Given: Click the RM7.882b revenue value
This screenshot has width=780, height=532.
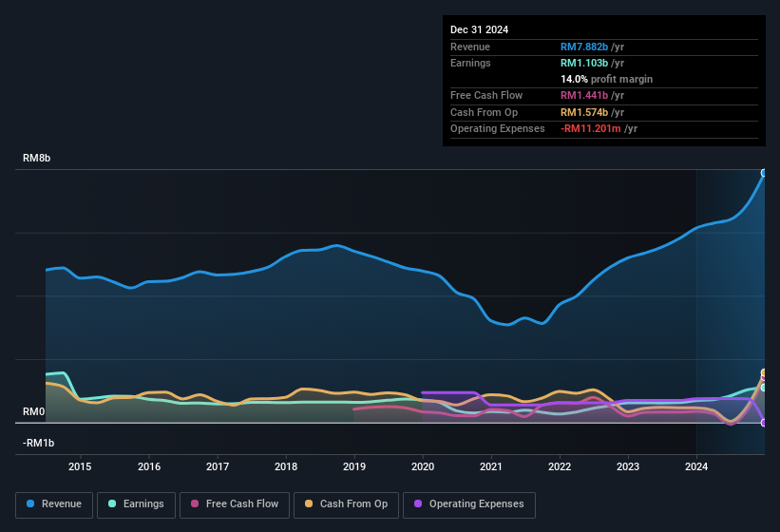Looking at the screenshot, I should 584,47.
